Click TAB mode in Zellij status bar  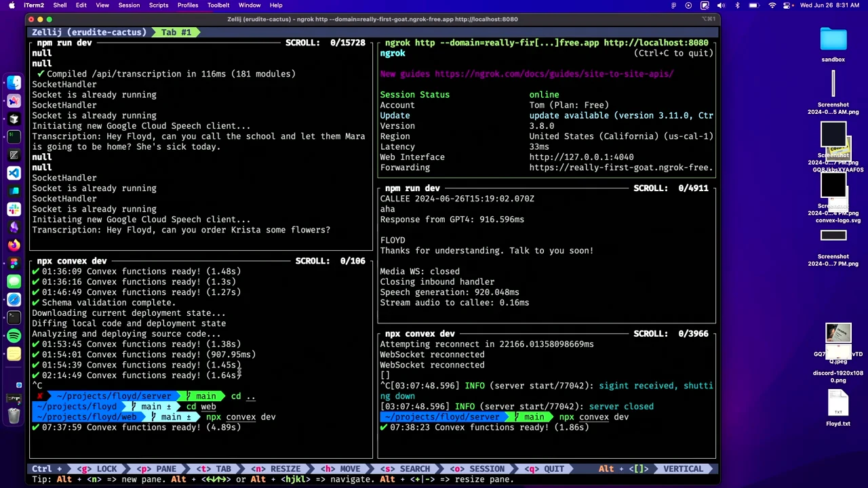[x=214, y=469]
